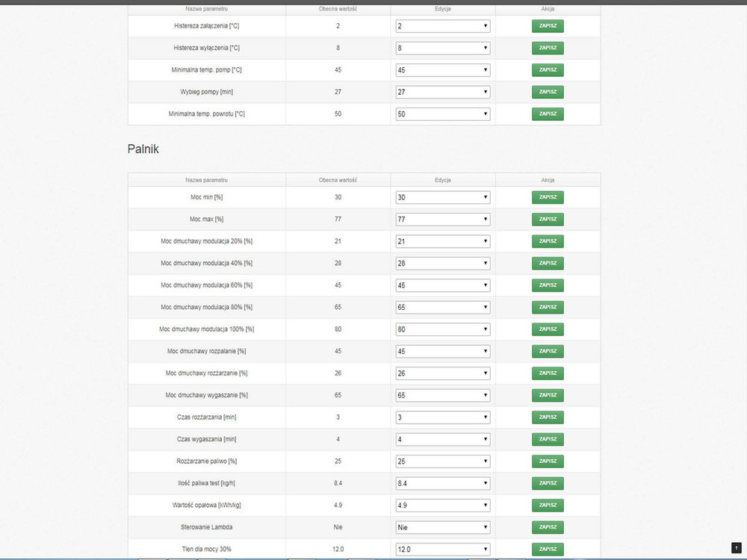Viewport: 747px width, 560px height.
Task: Save the Ilość paliwa test setting
Action: [548, 483]
